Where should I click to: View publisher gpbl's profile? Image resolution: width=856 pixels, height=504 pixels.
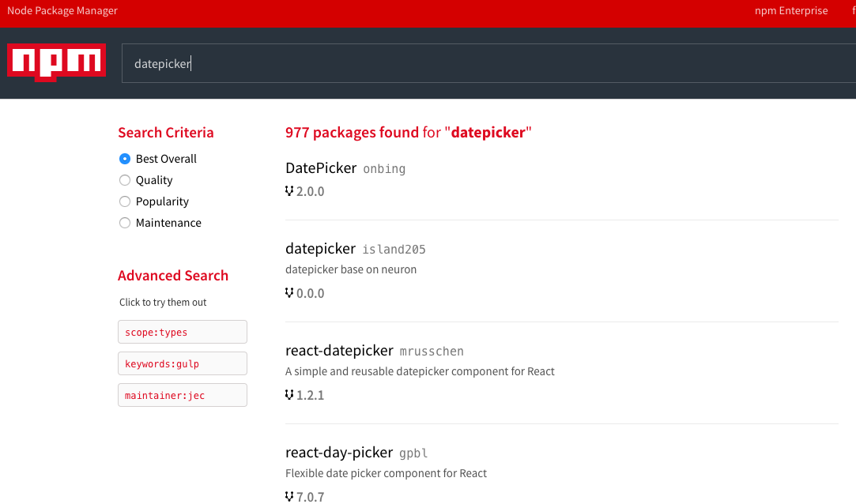click(x=413, y=453)
